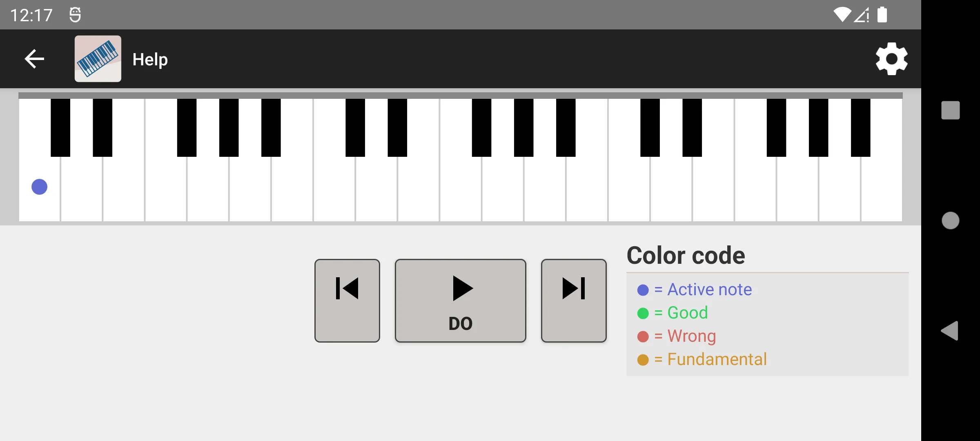The image size is (980, 441).
Task: Tap the DO label on play button
Action: click(461, 323)
